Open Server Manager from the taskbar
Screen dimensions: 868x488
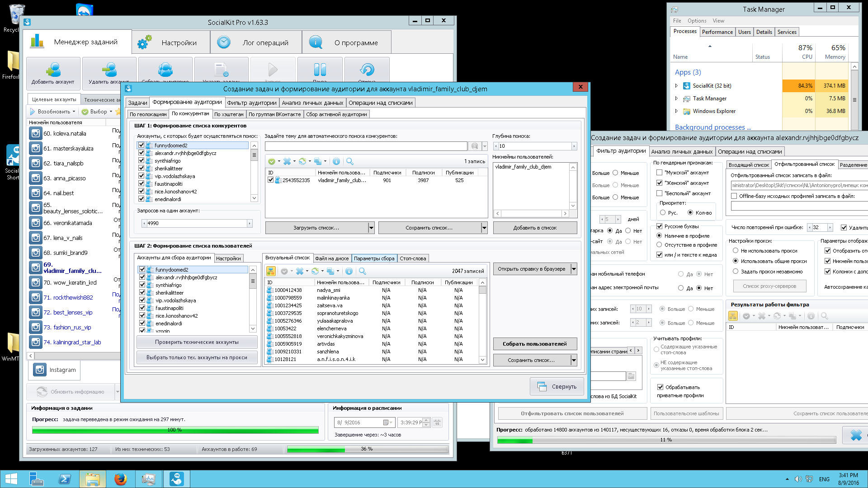click(x=37, y=479)
